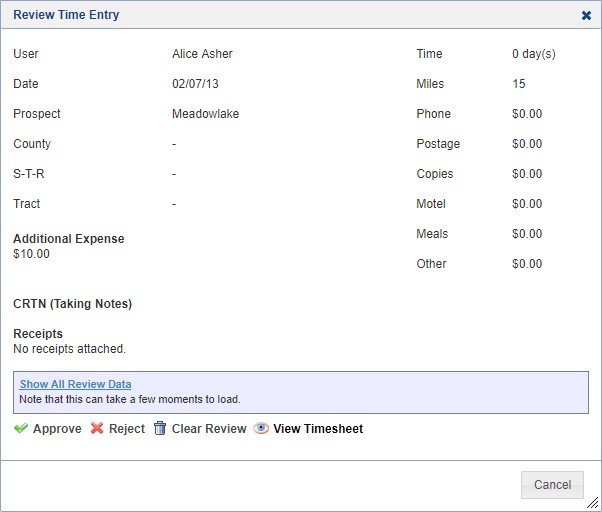
Task: Click the Motel amount $0.00
Action: click(527, 203)
